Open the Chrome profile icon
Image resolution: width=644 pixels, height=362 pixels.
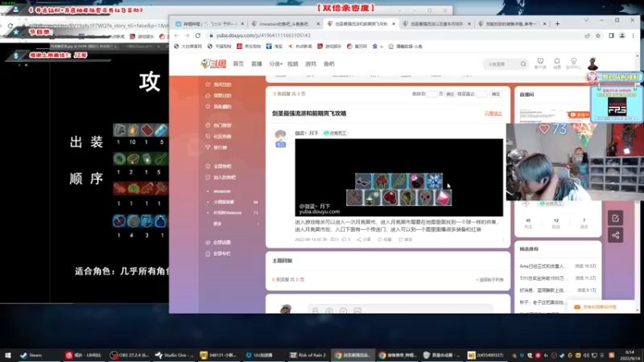pos(622,35)
